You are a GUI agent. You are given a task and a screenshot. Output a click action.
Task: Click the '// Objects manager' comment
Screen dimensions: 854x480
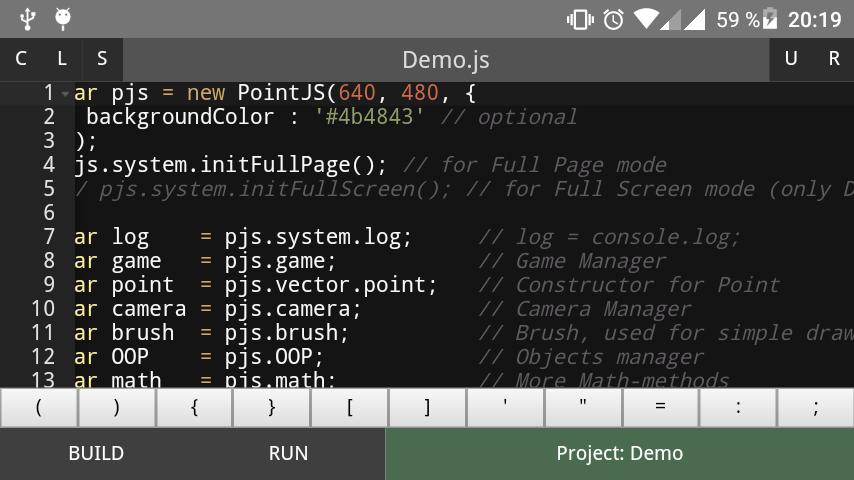[x=591, y=357]
